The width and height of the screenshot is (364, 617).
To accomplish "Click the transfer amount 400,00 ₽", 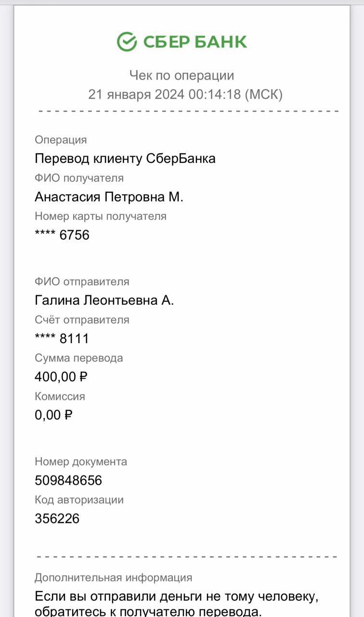I will click(61, 376).
